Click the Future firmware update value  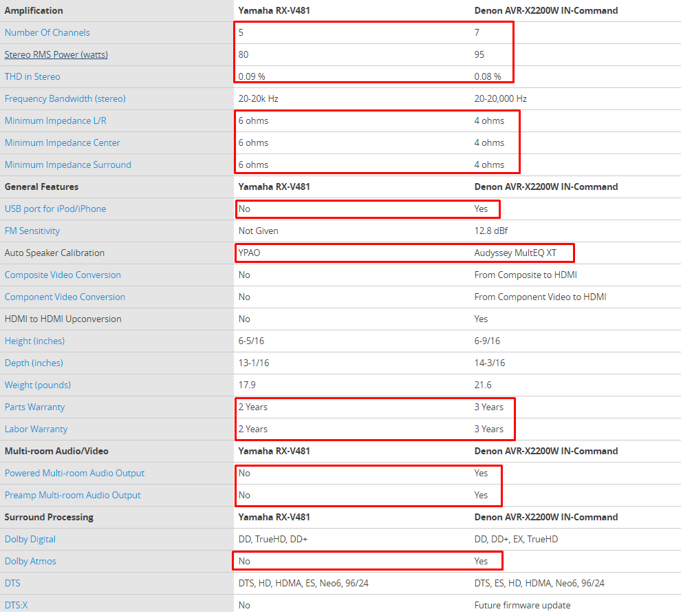pyautogui.click(x=522, y=605)
